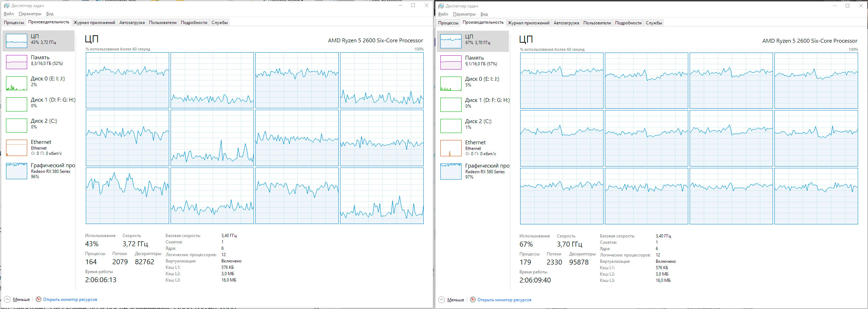The image size is (868, 309).
Task: Open Вид menu in right window
Action: [x=484, y=14]
